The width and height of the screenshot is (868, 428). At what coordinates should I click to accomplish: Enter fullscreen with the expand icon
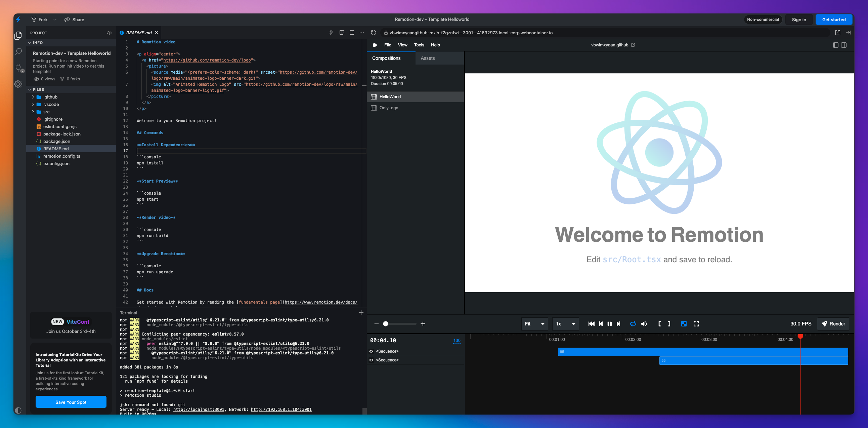click(696, 324)
